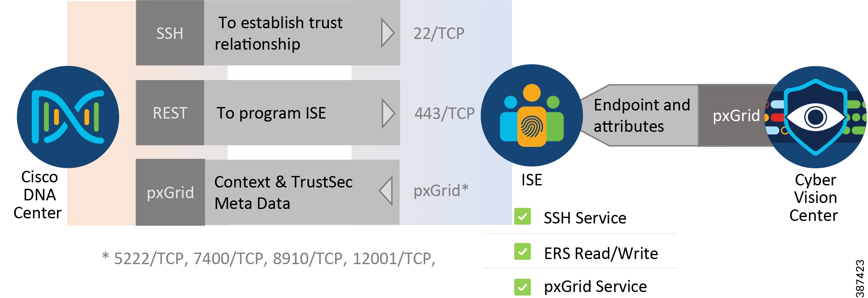This screenshot has width=868, height=298.
Task: Click the Cisco DNA Center icon
Action: coord(68,116)
